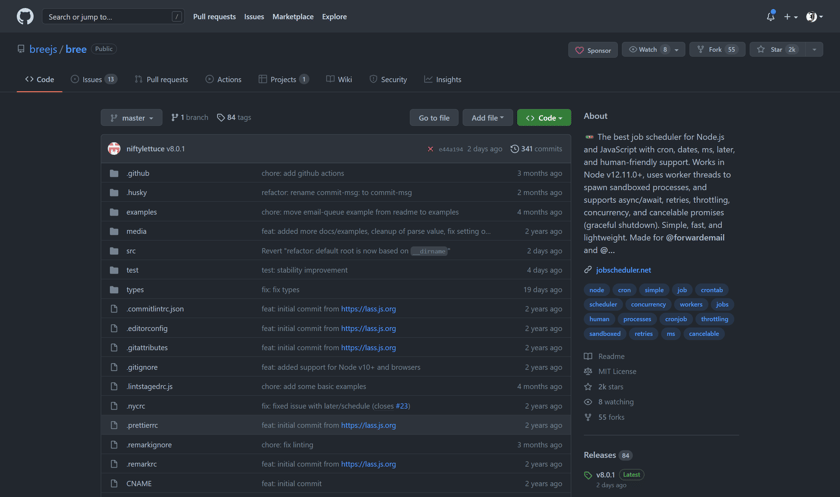The height and width of the screenshot is (497, 840).
Task: Select the sandboxed topic tag
Action: point(605,334)
